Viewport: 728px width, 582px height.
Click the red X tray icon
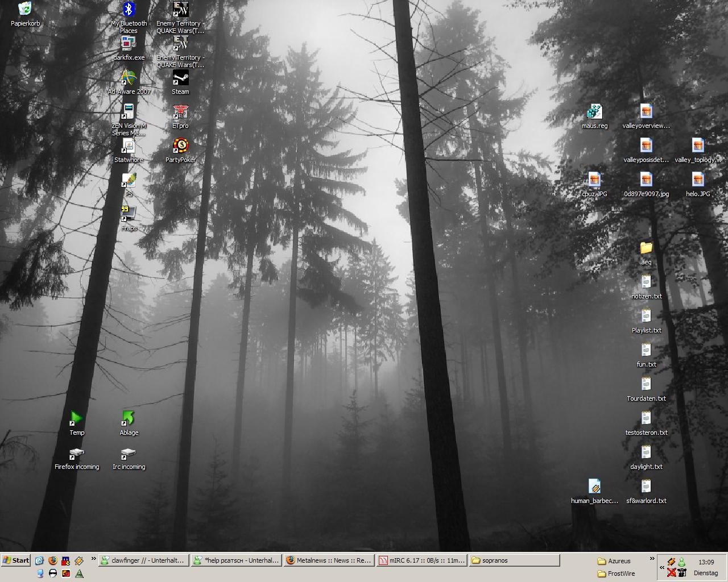tap(672, 573)
